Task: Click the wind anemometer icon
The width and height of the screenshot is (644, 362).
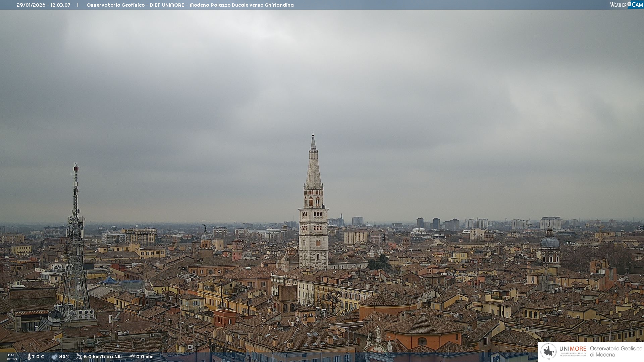Action: pyautogui.click(x=79, y=357)
